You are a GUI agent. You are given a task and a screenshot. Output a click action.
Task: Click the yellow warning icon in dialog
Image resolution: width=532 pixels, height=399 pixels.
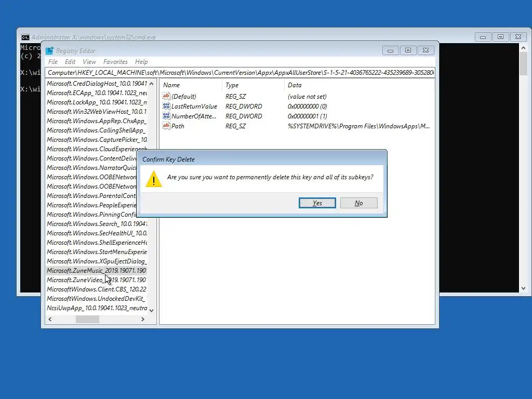coord(154,179)
